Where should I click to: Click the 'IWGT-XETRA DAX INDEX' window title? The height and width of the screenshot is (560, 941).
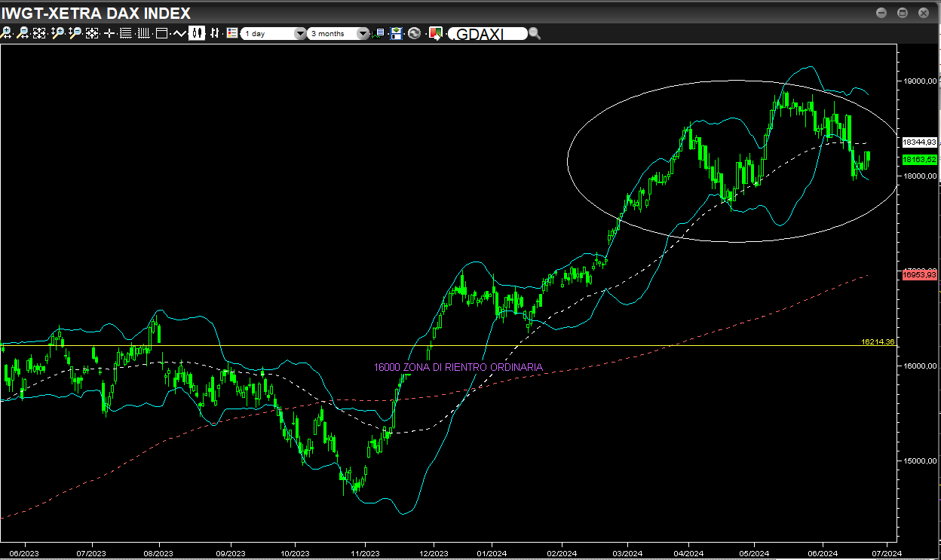pyautogui.click(x=97, y=14)
